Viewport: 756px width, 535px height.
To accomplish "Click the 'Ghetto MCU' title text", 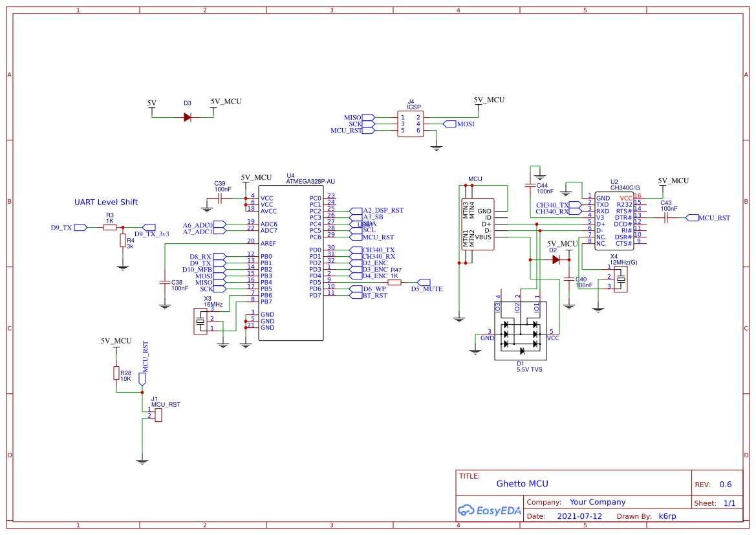I will tap(523, 483).
